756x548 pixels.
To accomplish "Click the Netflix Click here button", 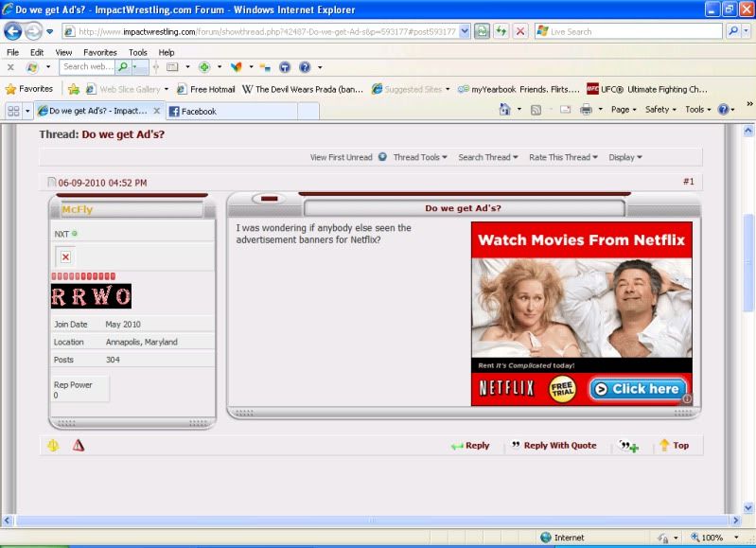I will tap(638, 389).
